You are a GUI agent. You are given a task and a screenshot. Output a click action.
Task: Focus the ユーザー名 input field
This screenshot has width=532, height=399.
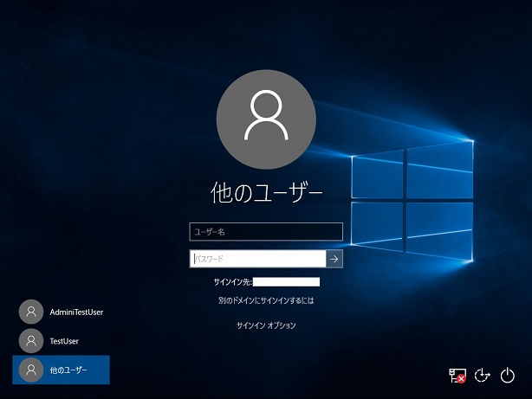pyautogui.click(x=266, y=232)
